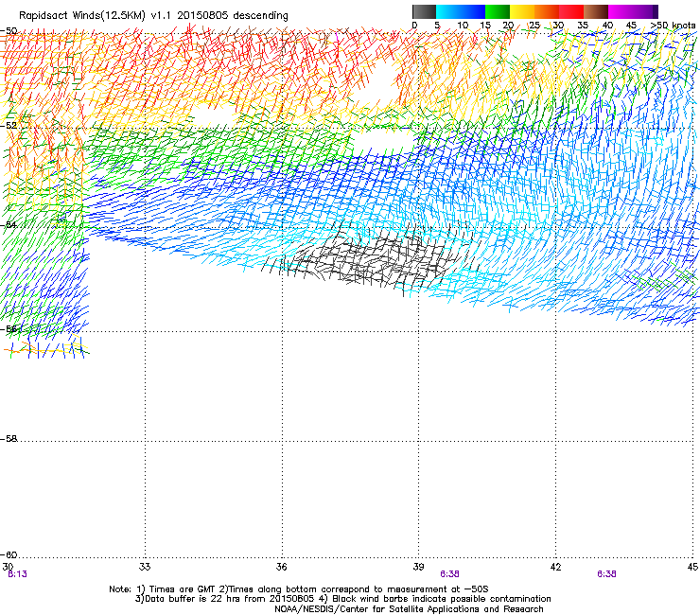Click the '6:38' time label beside longitude 39

pyautogui.click(x=449, y=574)
